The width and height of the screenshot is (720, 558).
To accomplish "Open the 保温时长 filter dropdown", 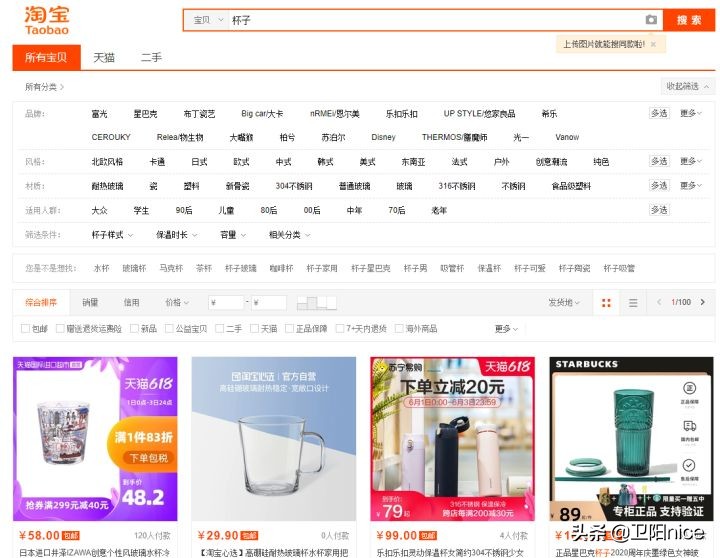I will (x=176, y=235).
